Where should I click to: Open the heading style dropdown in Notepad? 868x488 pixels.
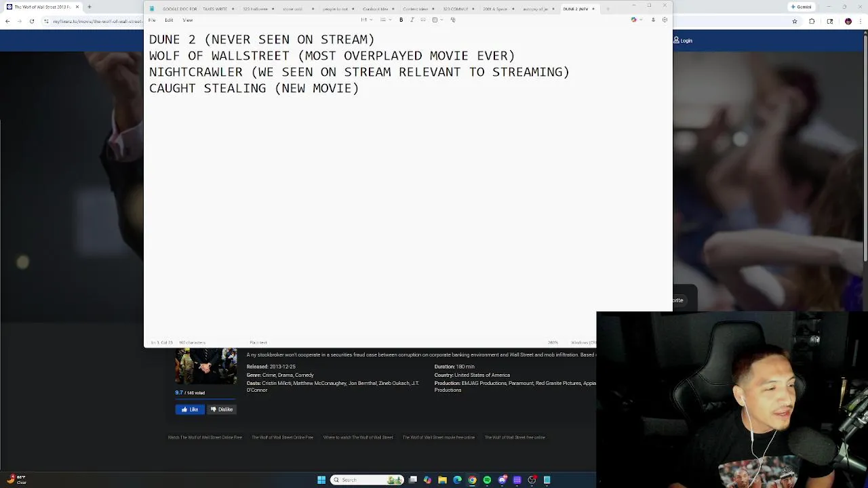[367, 20]
